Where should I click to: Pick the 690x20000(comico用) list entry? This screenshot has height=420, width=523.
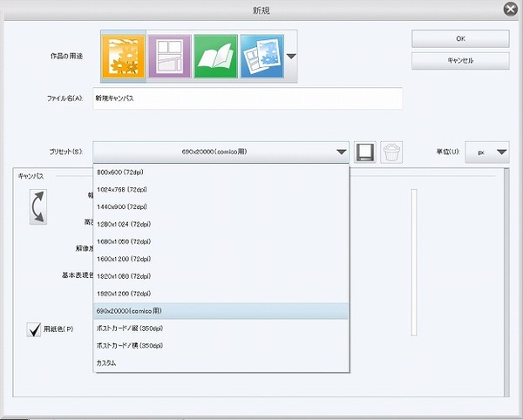coord(131,310)
